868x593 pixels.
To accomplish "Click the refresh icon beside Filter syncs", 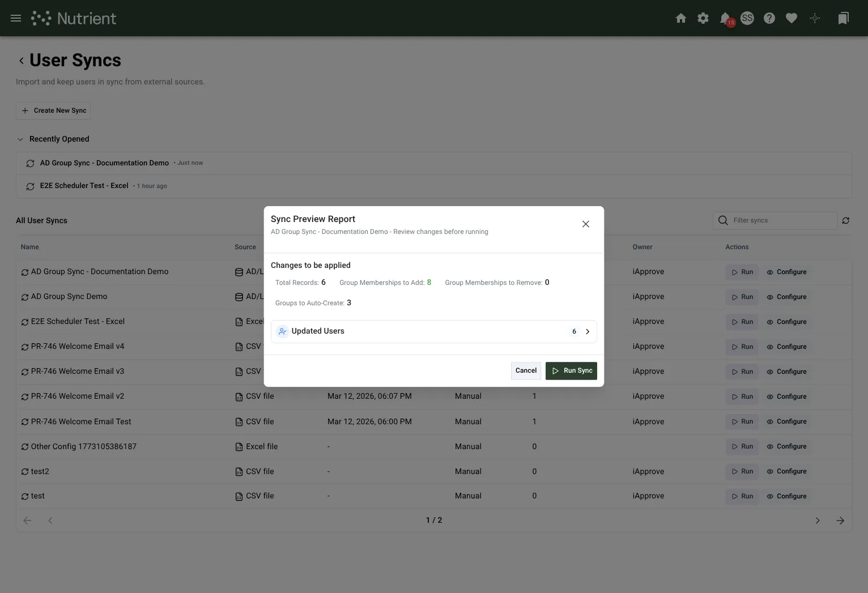I will point(845,220).
